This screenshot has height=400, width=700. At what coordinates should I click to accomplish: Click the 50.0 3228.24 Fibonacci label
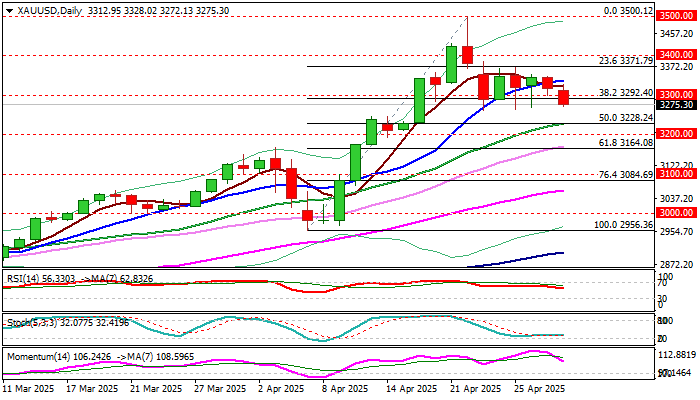(x=626, y=118)
